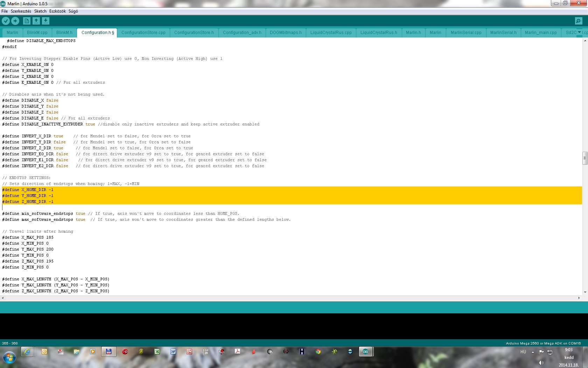Open a sketch using the Open icon
This screenshot has width=588, height=368.
click(x=36, y=21)
